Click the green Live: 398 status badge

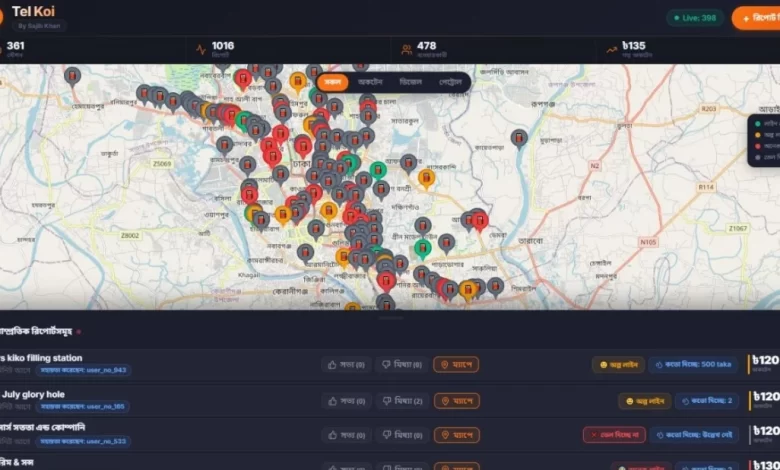[x=695, y=18]
